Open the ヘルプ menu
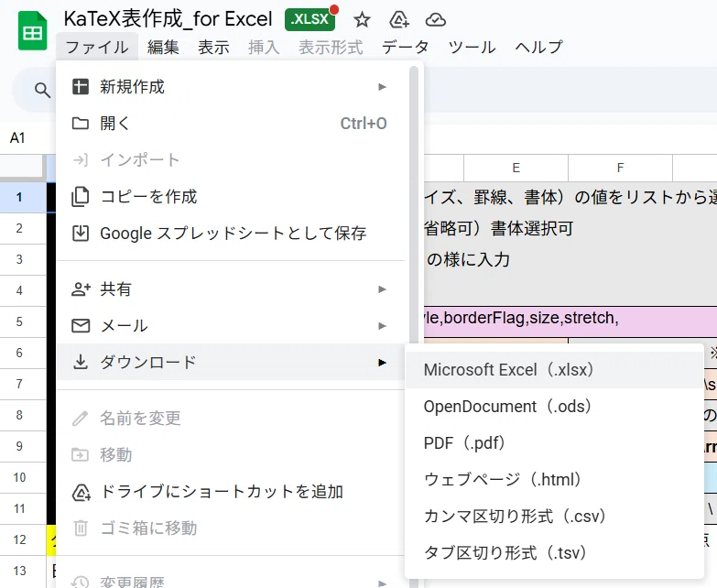This screenshot has width=717, height=588. [538, 47]
